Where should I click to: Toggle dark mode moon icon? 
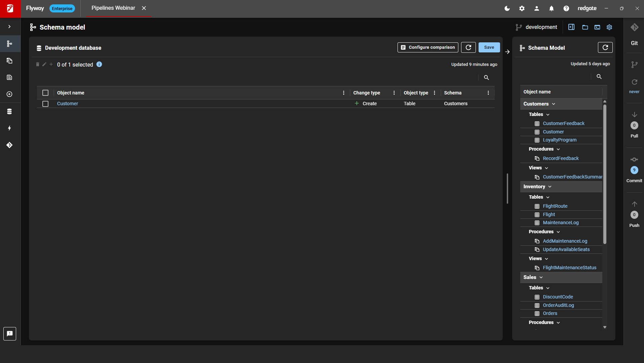tap(507, 8)
